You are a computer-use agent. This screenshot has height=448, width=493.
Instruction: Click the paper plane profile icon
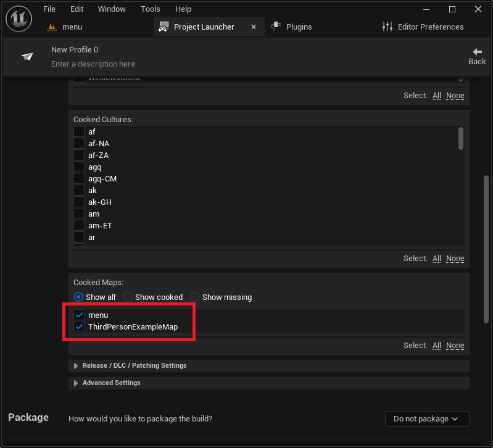pos(27,56)
